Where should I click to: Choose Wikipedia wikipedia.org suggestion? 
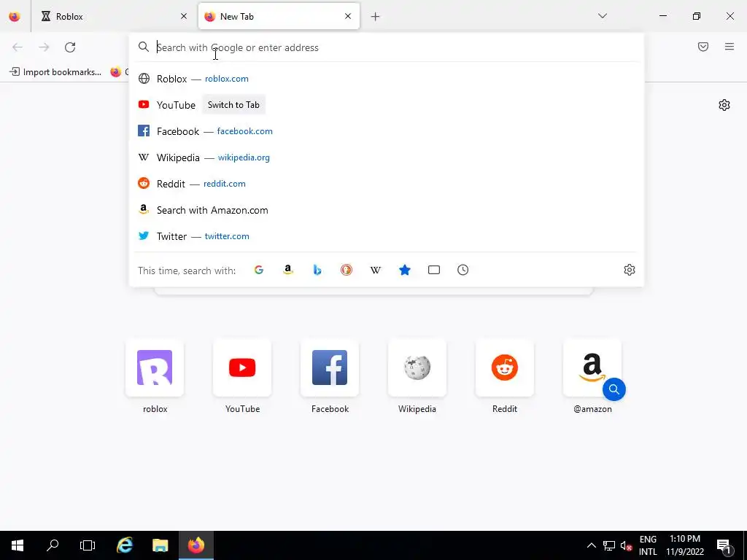coord(387,157)
